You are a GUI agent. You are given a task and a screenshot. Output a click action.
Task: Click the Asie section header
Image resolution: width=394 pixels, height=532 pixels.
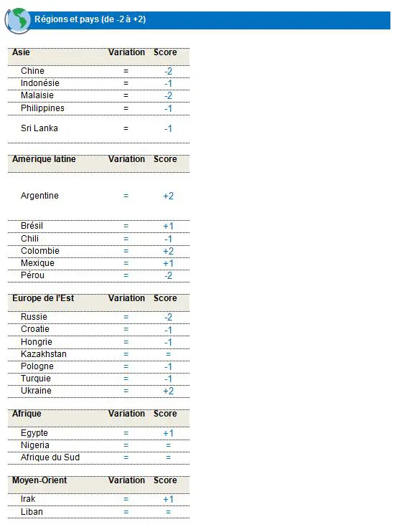tap(21, 52)
